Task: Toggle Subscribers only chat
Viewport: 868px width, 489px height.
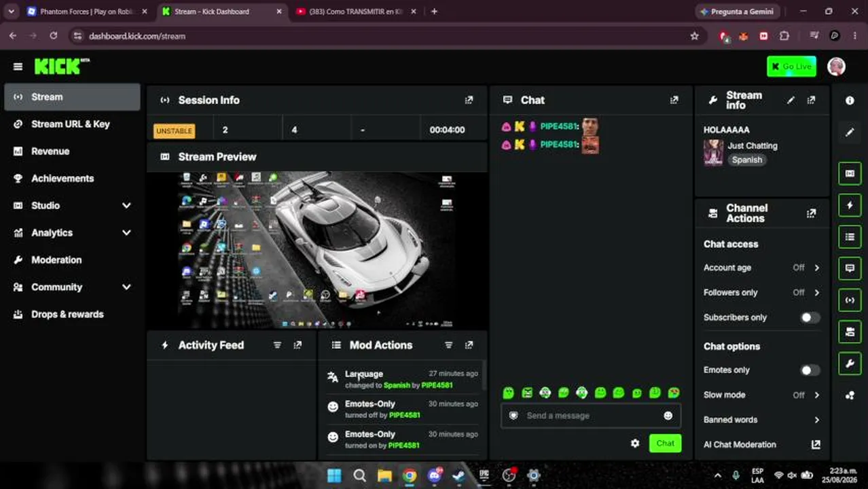Action: coord(809,317)
